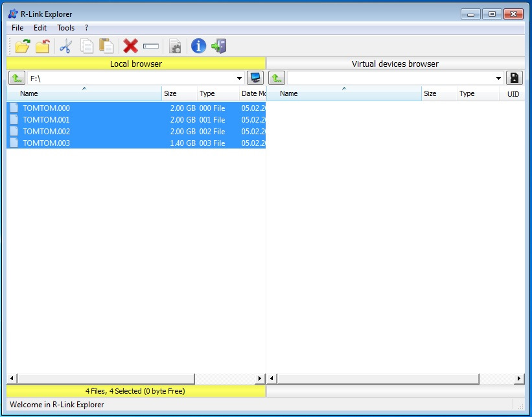Click the folder-up toolbar icon with red arrow
The width and height of the screenshot is (532, 417).
coord(43,46)
